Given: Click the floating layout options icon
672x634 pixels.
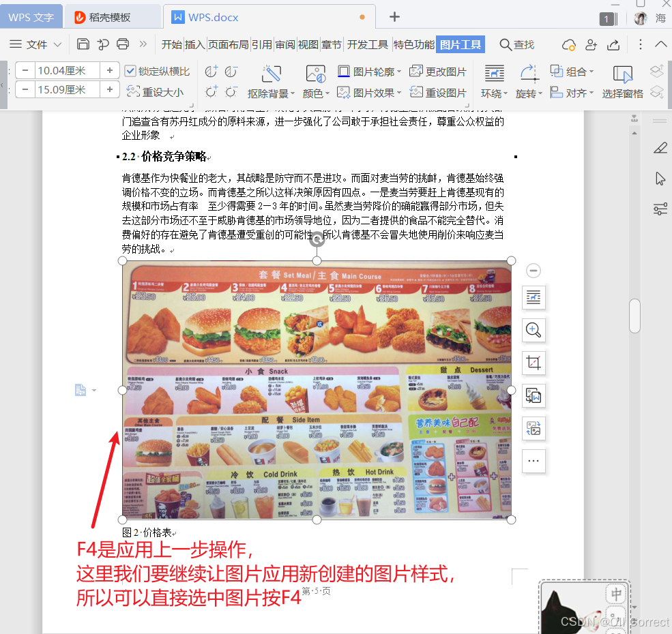Looking at the screenshot, I should [533, 297].
